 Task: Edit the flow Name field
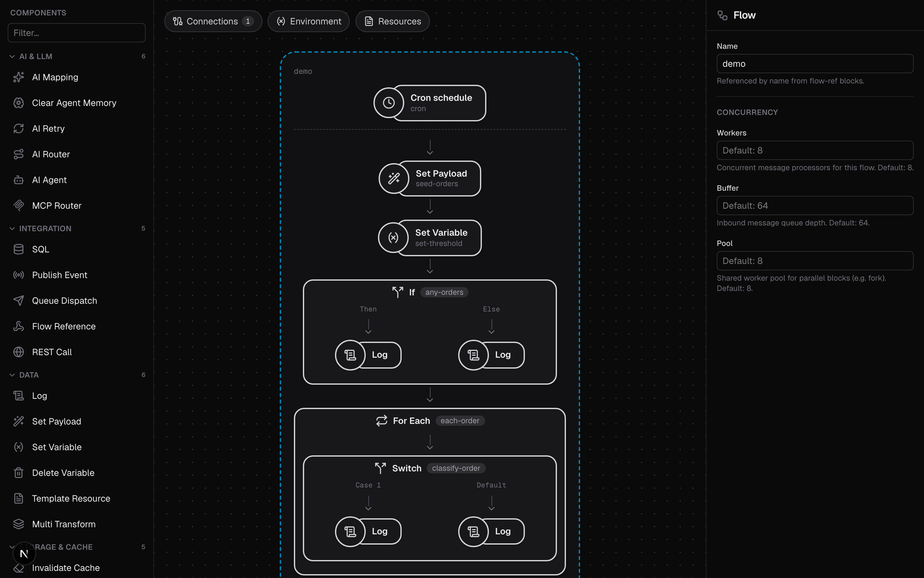tap(815, 64)
